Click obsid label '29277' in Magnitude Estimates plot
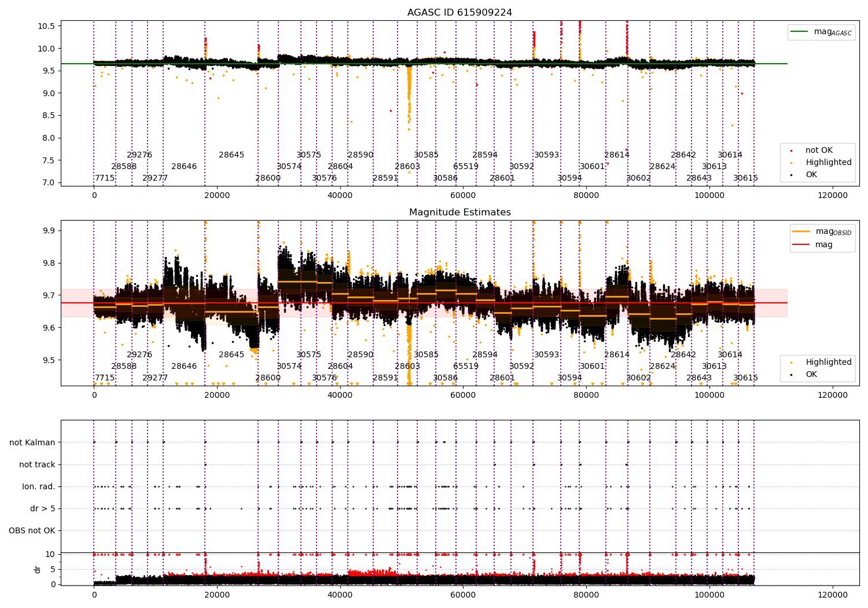The width and height of the screenshot is (868, 608). click(155, 378)
